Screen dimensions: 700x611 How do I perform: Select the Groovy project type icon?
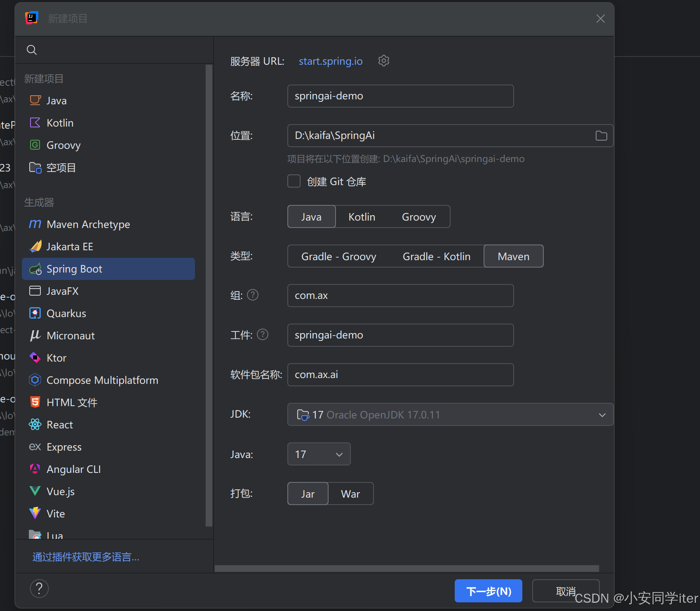click(x=35, y=145)
